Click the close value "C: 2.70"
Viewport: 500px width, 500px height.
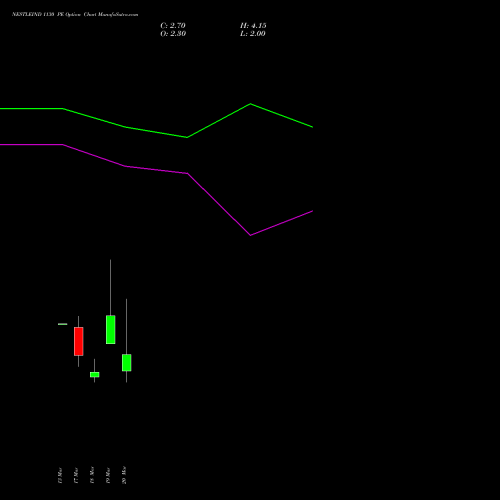click(x=173, y=26)
